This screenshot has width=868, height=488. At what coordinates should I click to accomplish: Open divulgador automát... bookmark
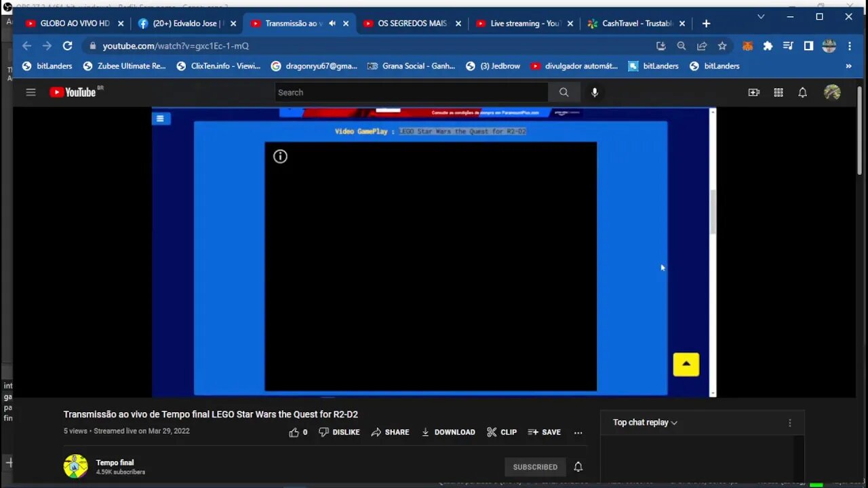[x=574, y=66]
